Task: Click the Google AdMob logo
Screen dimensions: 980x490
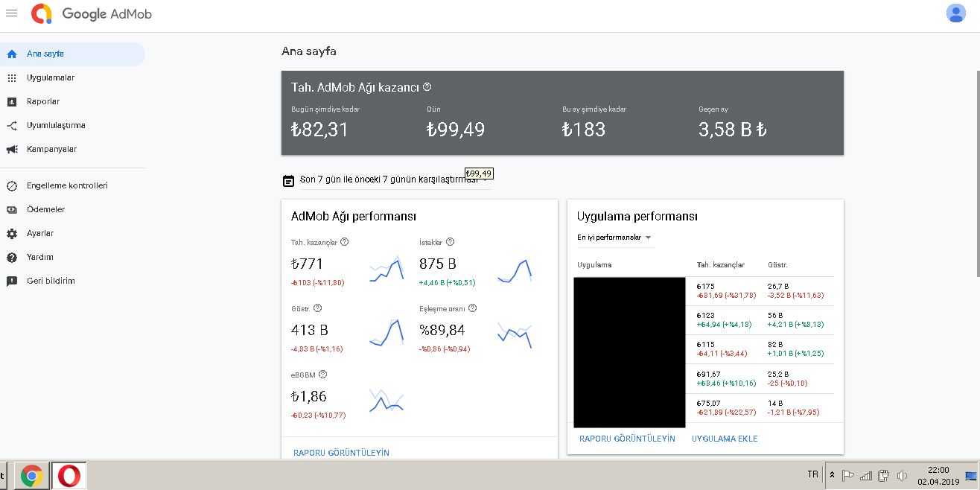Action: tap(92, 13)
